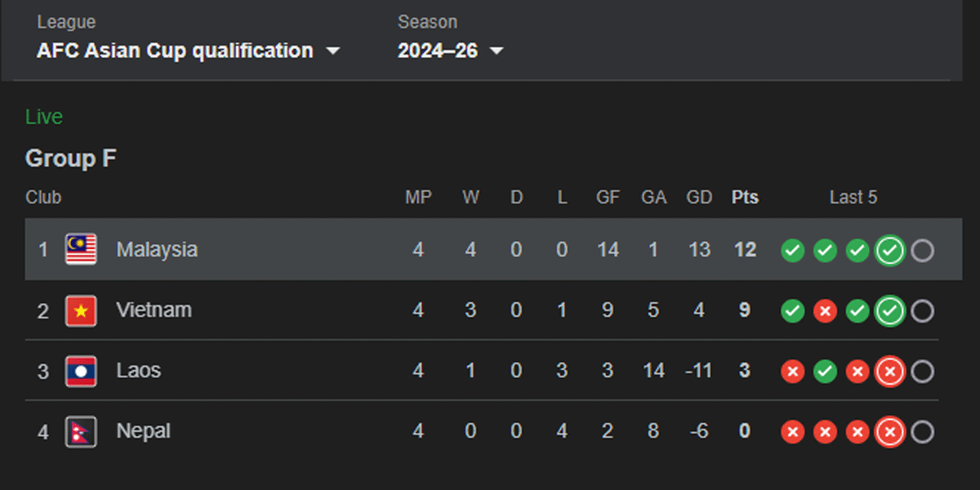Viewport: 980px width, 490px height.
Task: Select the Laos team row name
Action: (x=138, y=371)
